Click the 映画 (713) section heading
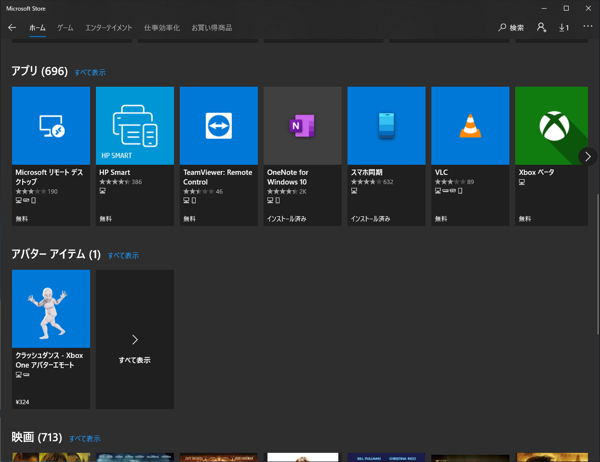This screenshot has height=462, width=600. coord(37,437)
